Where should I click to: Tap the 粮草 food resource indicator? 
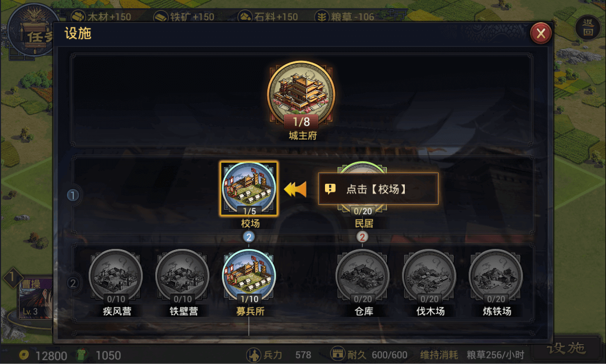point(345,17)
